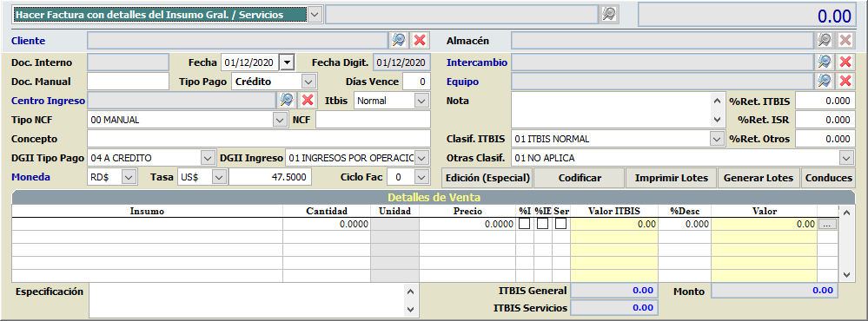The width and height of the screenshot is (868, 321).
Task: Open the Tasa US$ currency dropdown
Action: [x=219, y=177]
